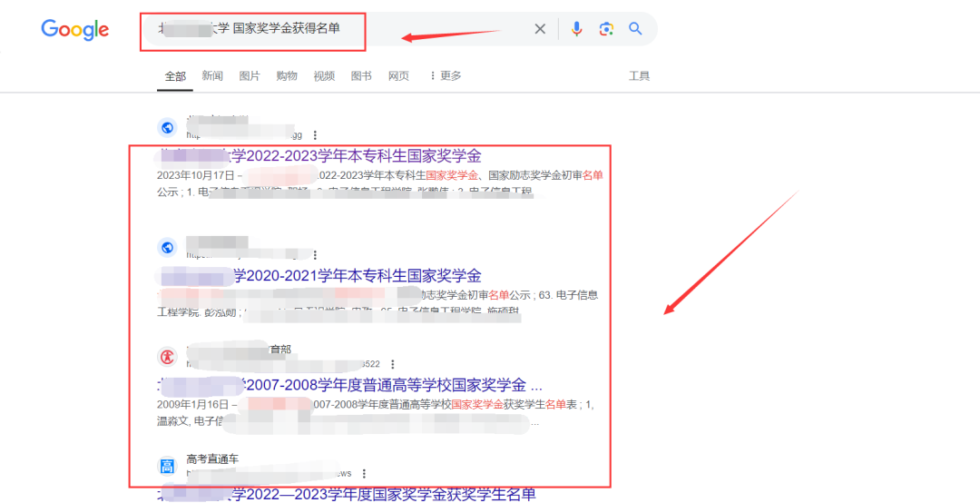The image size is (980, 503).
Task: Click the 高考直通车 site name
Action: 212,459
